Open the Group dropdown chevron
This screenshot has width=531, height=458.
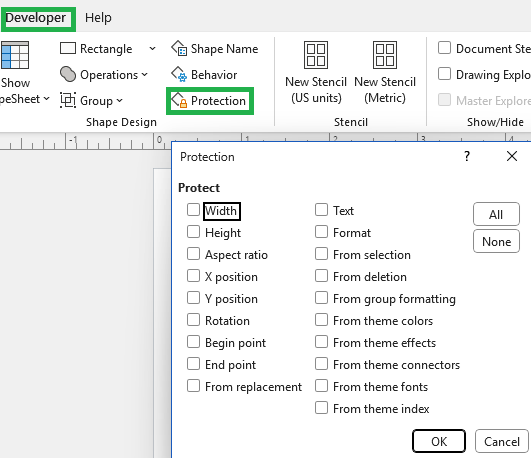click(x=120, y=101)
